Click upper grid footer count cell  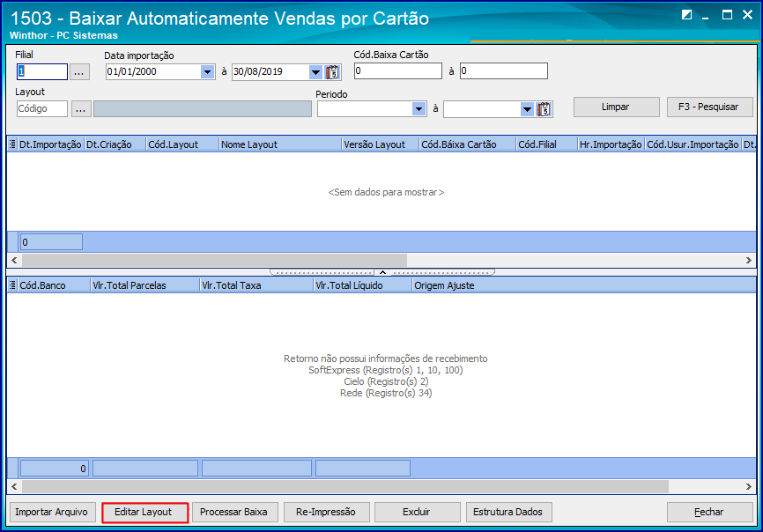click(51, 242)
